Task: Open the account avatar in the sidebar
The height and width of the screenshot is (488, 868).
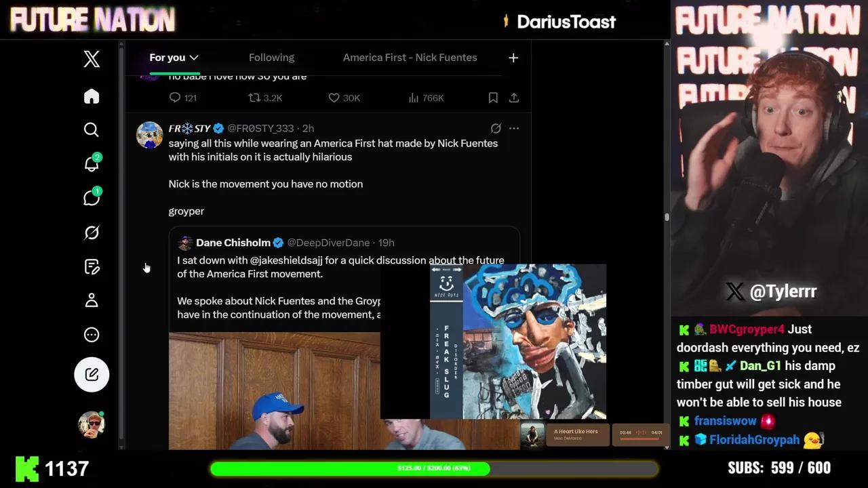Action: [x=92, y=425]
